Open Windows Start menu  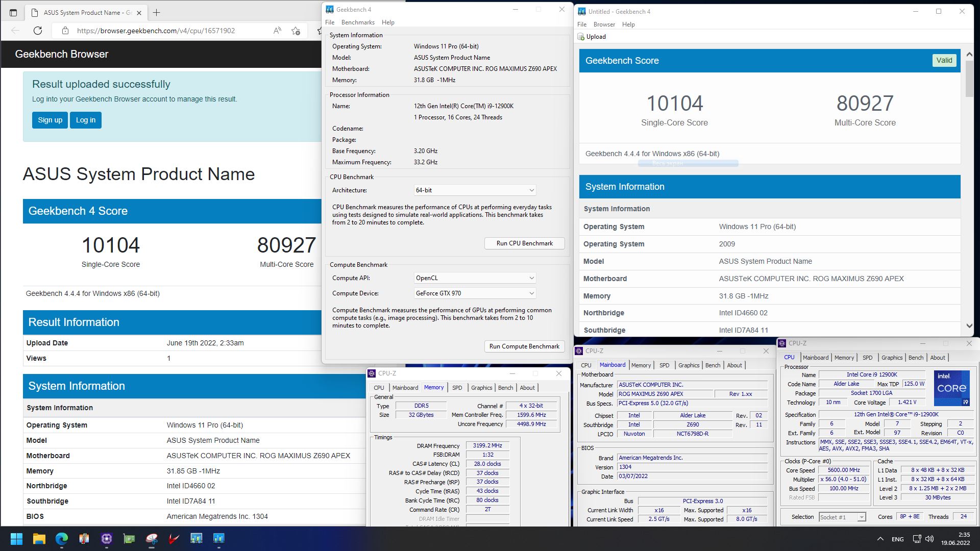(16, 538)
